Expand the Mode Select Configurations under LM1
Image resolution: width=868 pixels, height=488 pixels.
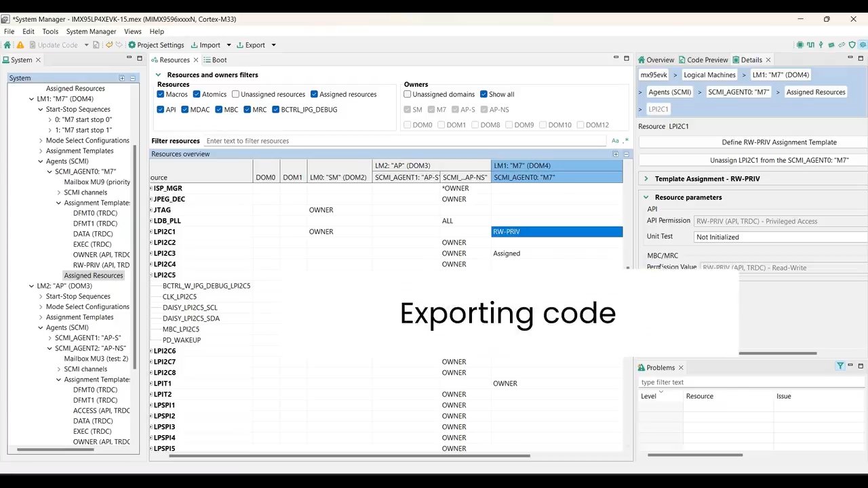(x=41, y=140)
